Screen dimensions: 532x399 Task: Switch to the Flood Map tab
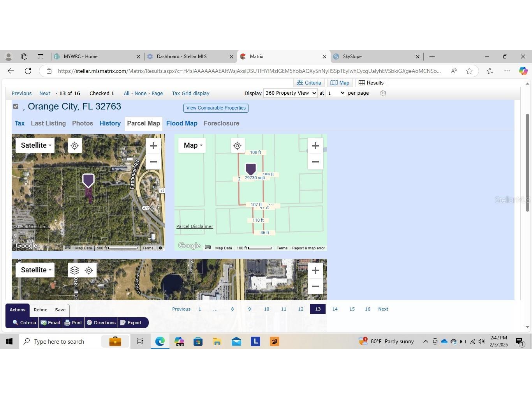[x=181, y=123]
